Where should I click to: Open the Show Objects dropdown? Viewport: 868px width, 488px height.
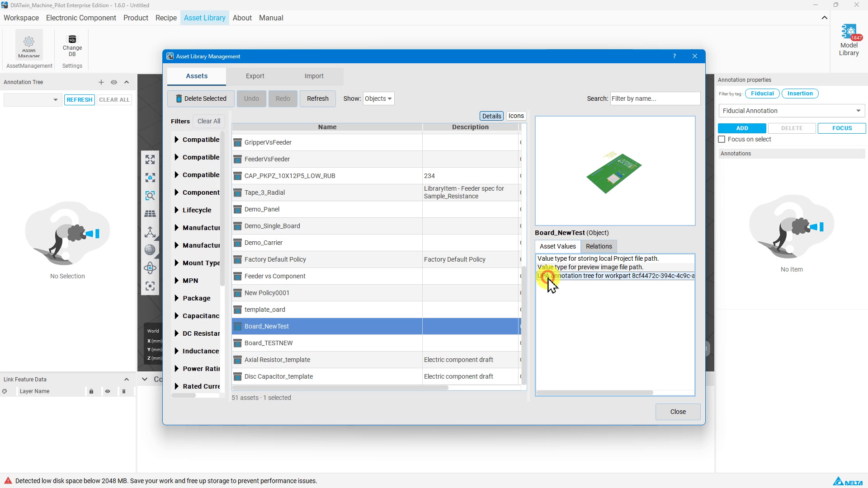click(378, 99)
